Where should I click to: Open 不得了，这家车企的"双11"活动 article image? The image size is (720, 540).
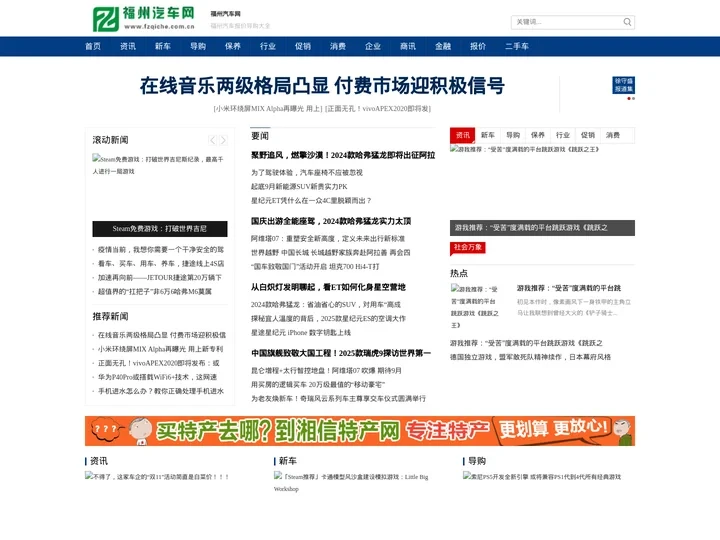click(157, 477)
